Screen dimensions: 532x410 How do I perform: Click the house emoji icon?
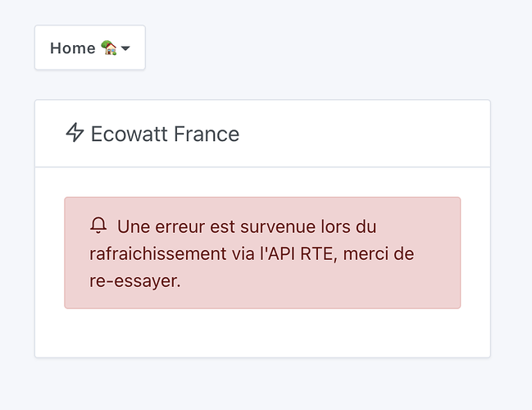[108, 48]
